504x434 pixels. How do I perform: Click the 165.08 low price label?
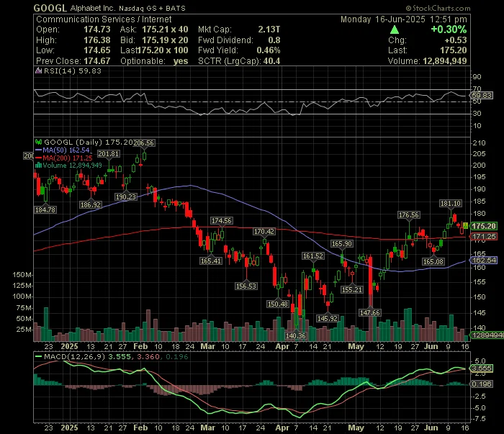click(x=433, y=261)
